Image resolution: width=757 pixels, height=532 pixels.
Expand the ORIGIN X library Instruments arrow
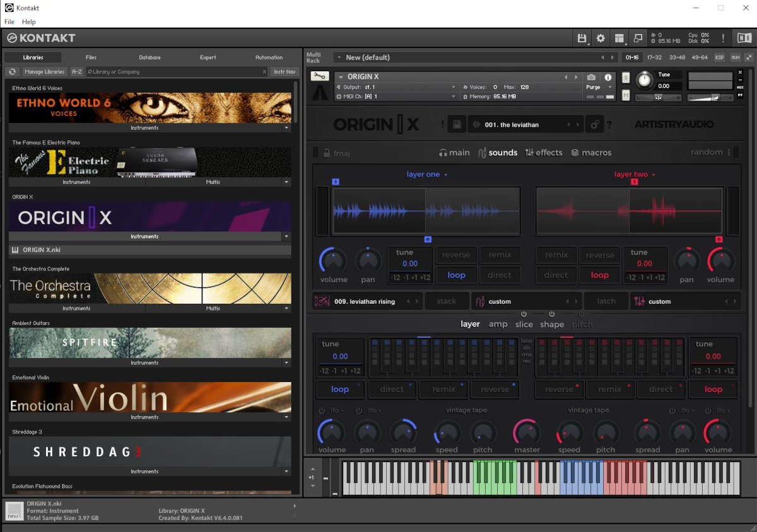pyautogui.click(x=286, y=236)
